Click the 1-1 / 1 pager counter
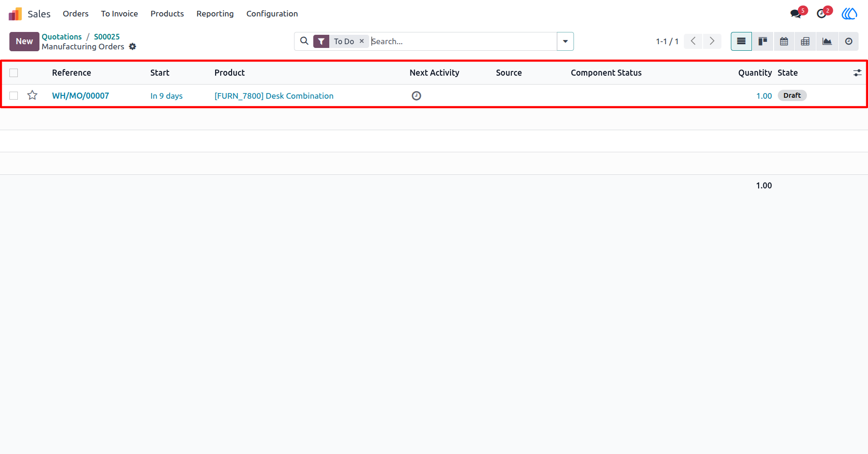This screenshot has width=868, height=454. (x=667, y=41)
